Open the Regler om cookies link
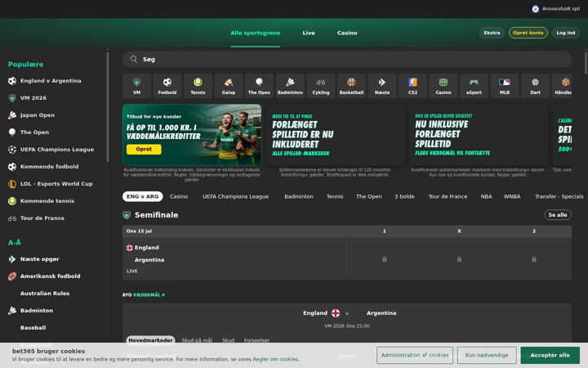The image size is (588, 368). [276, 359]
